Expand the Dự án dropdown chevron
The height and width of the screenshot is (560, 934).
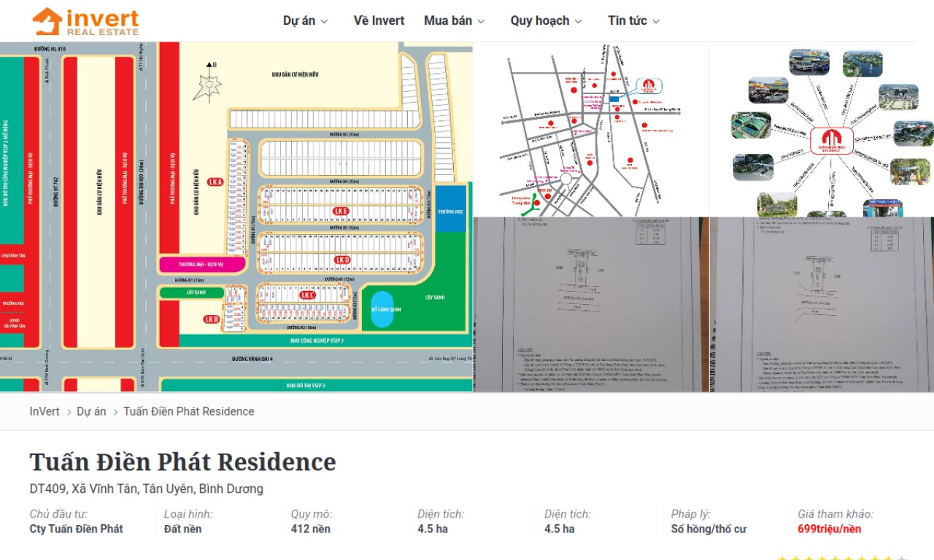[x=324, y=21]
